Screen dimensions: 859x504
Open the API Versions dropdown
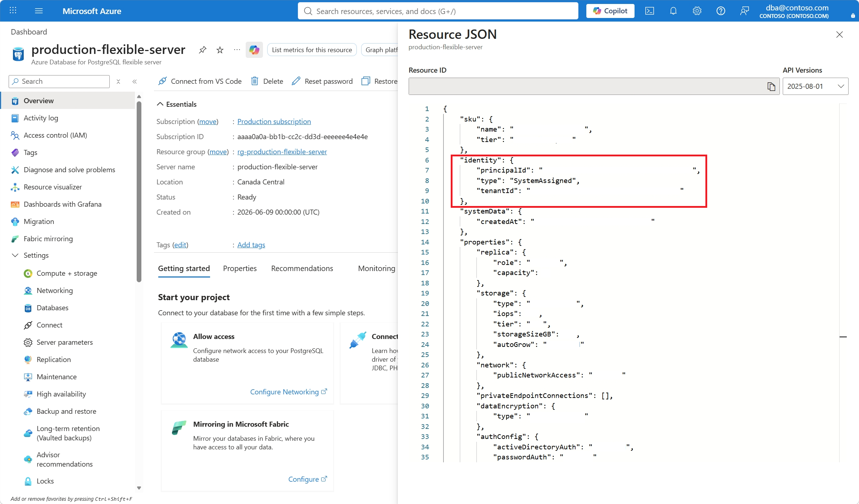(815, 86)
